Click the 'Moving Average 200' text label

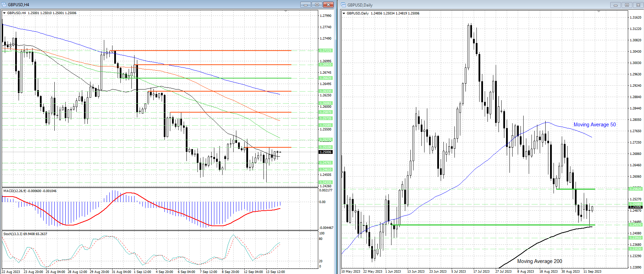pyautogui.click(x=539, y=261)
